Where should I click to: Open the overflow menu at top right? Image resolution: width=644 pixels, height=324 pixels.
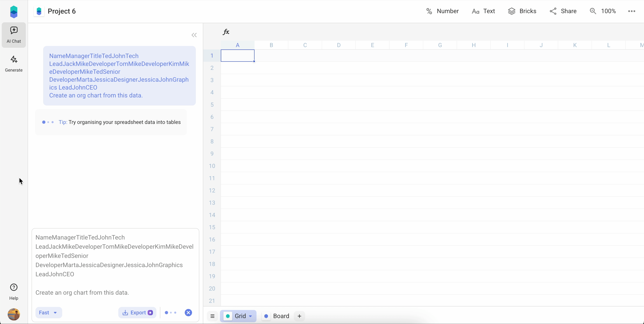click(x=632, y=11)
